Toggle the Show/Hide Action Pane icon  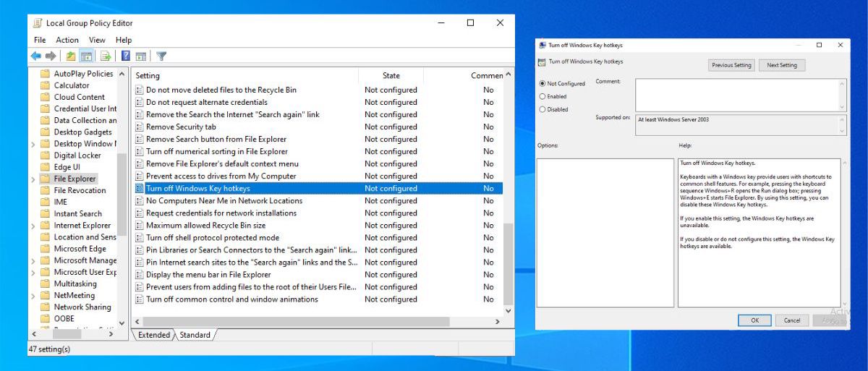[x=140, y=56]
